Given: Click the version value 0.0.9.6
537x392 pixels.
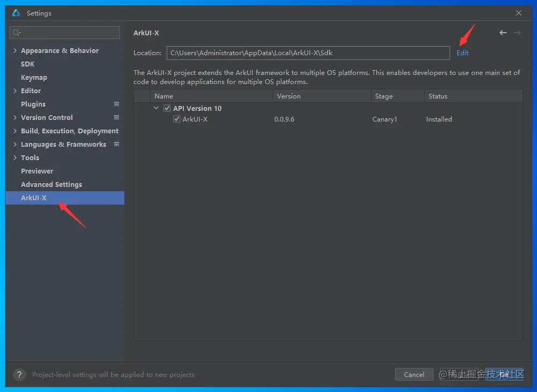Looking at the screenshot, I should click(284, 119).
